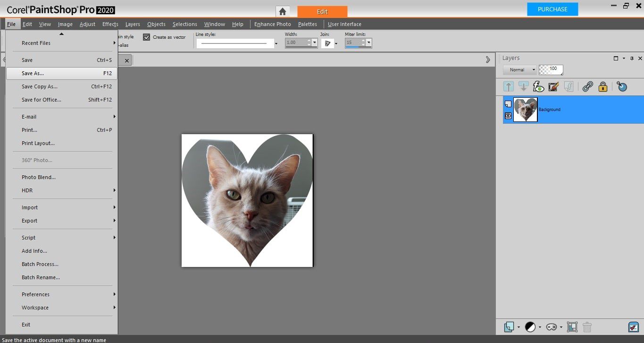Expand the New Layer type arrow
This screenshot has width=644, height=343.
tap(518, 327)
